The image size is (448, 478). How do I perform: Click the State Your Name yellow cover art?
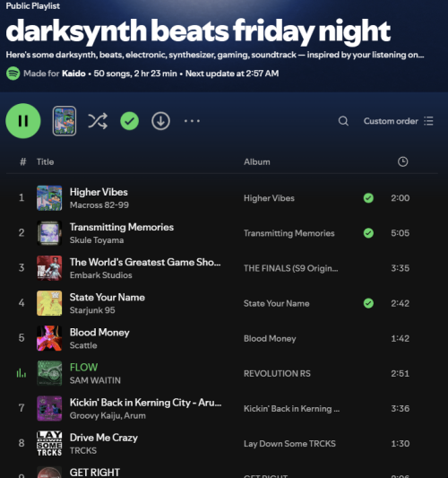pos(49,303)
